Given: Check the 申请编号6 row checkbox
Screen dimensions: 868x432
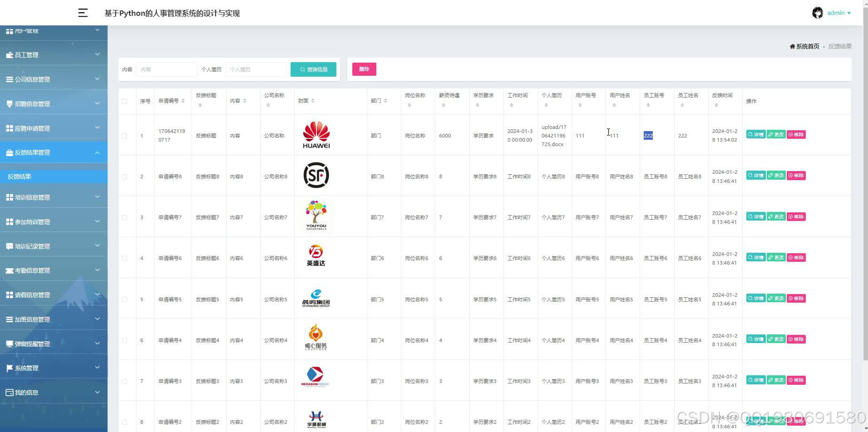Looking at the screenshot, I should point(125,258).
